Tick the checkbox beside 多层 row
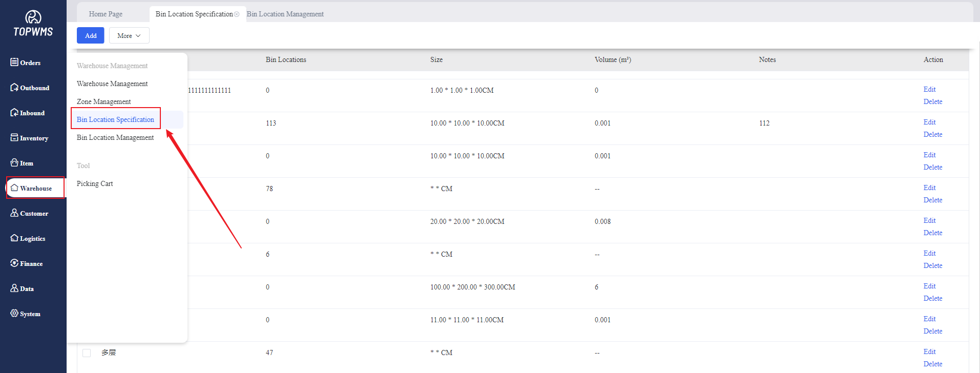This screenshot has height=373, width=980. pos(87,353)
